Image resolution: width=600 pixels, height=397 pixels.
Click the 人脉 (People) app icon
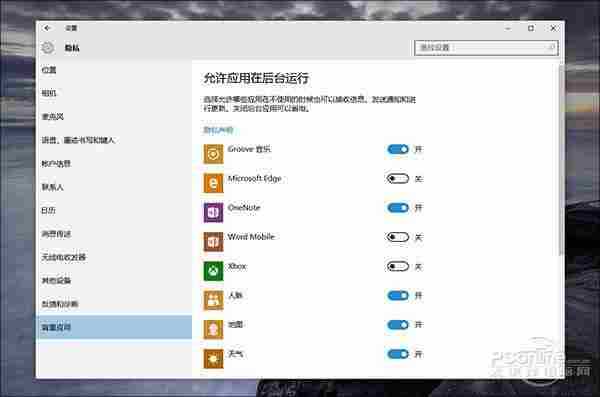point(213,300)
